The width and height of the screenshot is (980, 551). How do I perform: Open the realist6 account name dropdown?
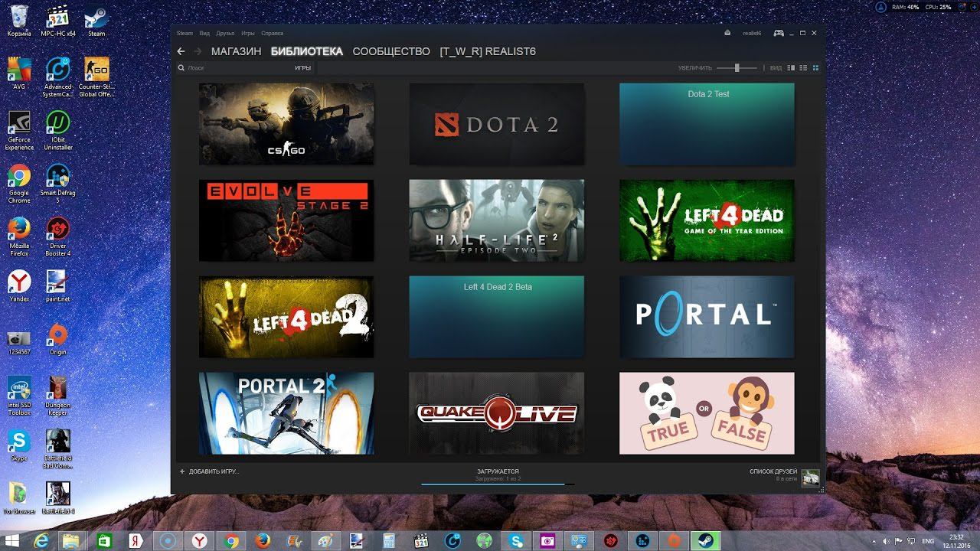coord(753,33)
